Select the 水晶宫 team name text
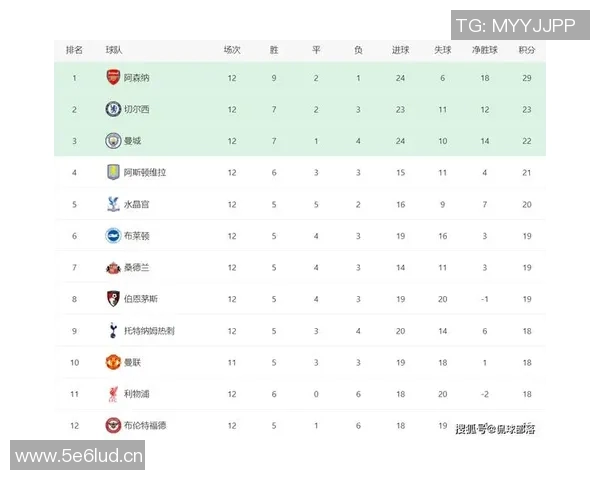Image resolution: width=600 pixels, height=480 pixels. coord(138,204)
